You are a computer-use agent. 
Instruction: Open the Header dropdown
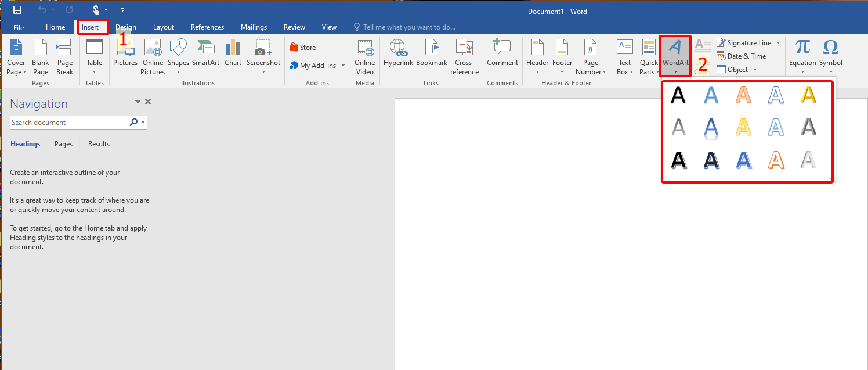(537, 58)
